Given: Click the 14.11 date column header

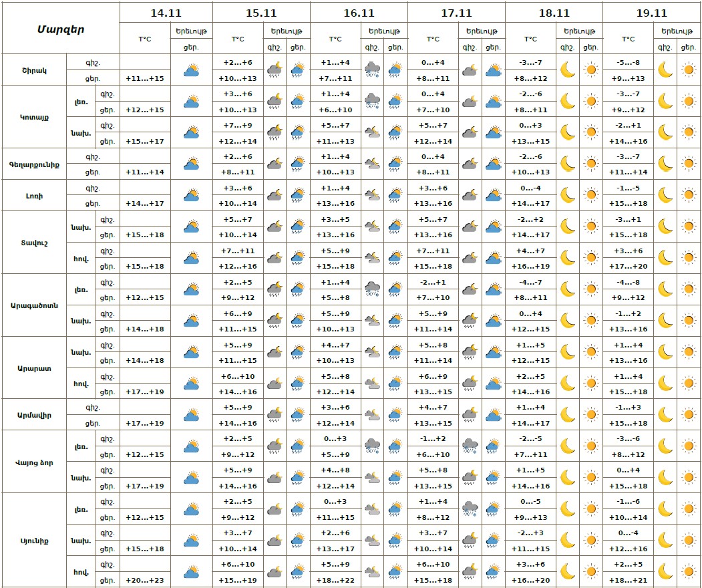Looking at the screenshot, I should click(166, 13).
